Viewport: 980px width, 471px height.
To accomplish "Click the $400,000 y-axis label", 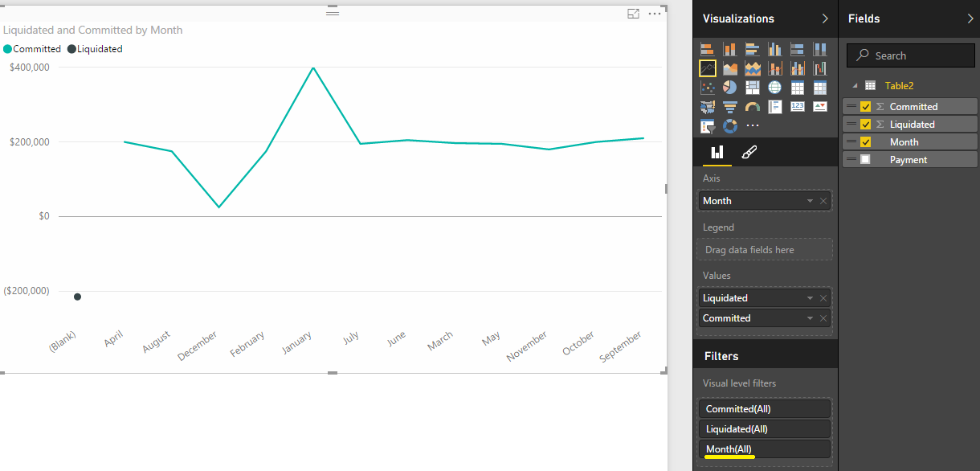I will 29,68.
